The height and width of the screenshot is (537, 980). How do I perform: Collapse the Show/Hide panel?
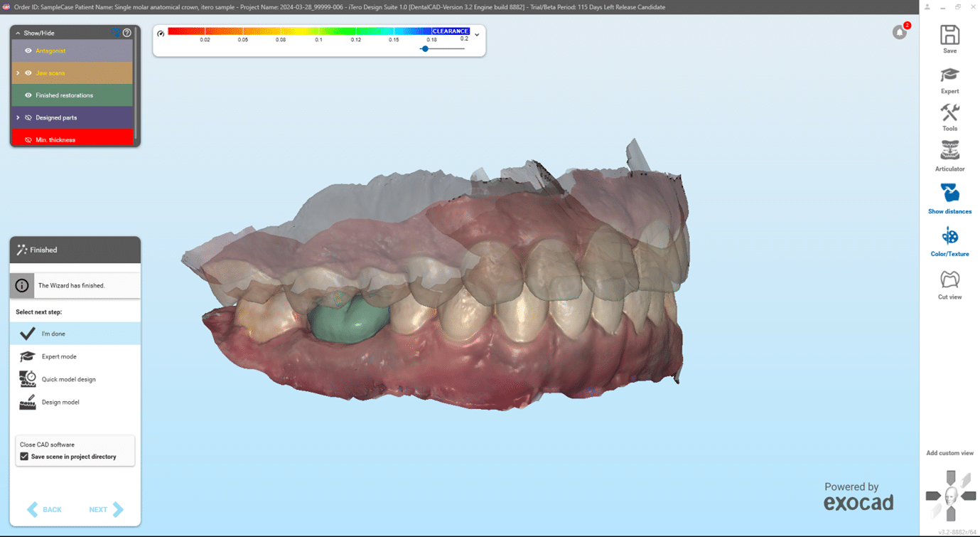click(18, 33)
